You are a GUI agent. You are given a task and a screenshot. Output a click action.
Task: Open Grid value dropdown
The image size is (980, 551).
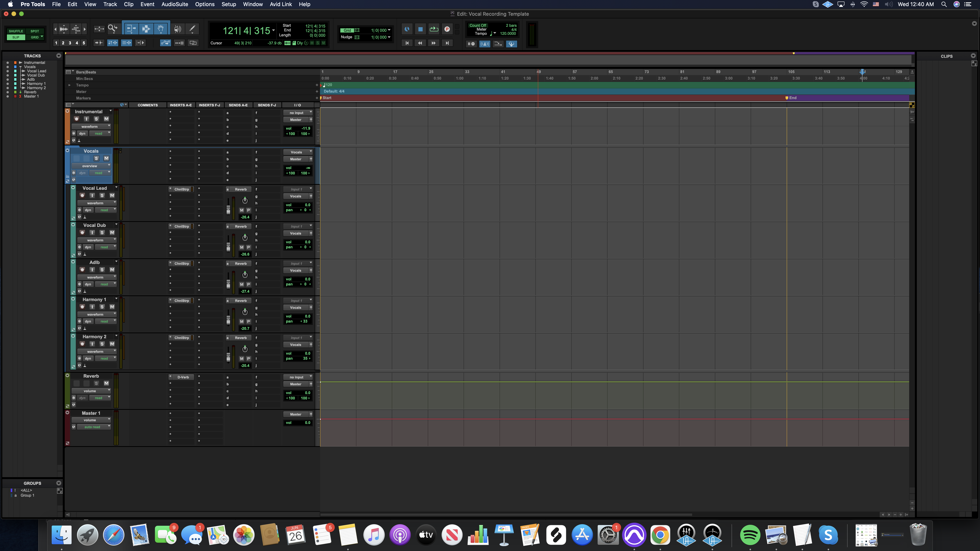pyautogui.click(x=389, y=30)
